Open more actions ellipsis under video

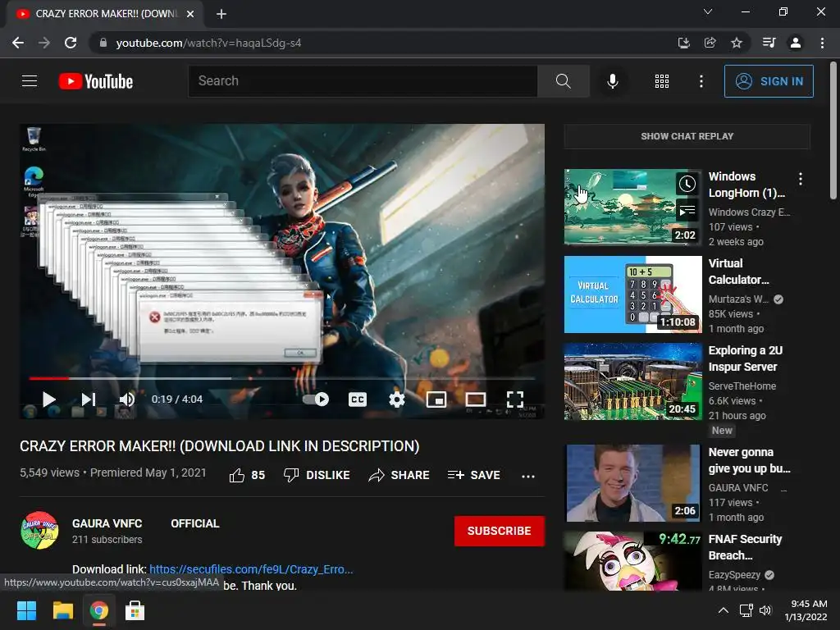(528, 477)
